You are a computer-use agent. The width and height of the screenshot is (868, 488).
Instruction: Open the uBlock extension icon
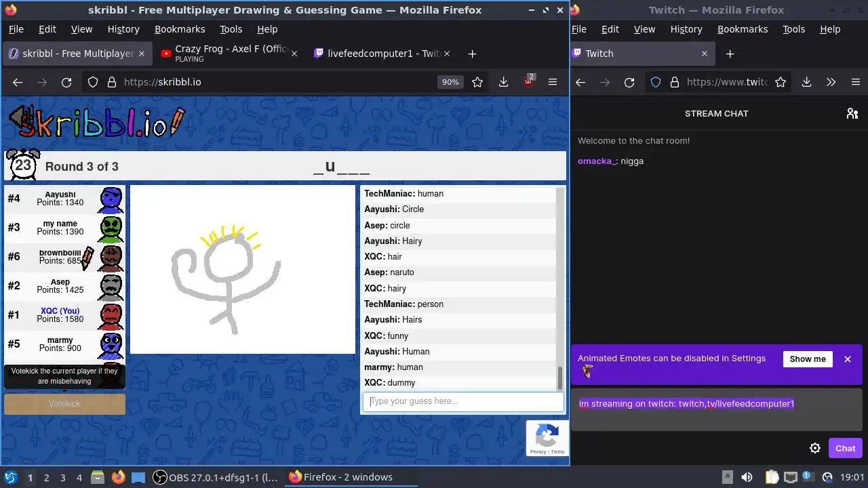(x=528, y=81)
